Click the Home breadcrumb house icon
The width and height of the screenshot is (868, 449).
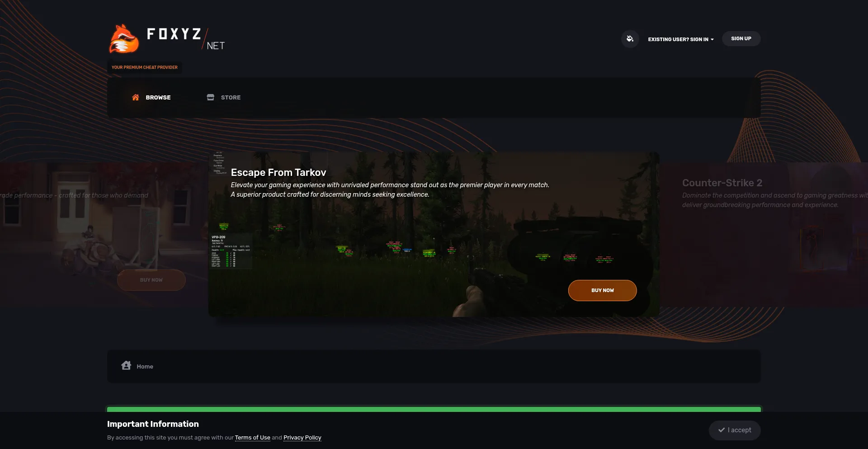[126, 365]
